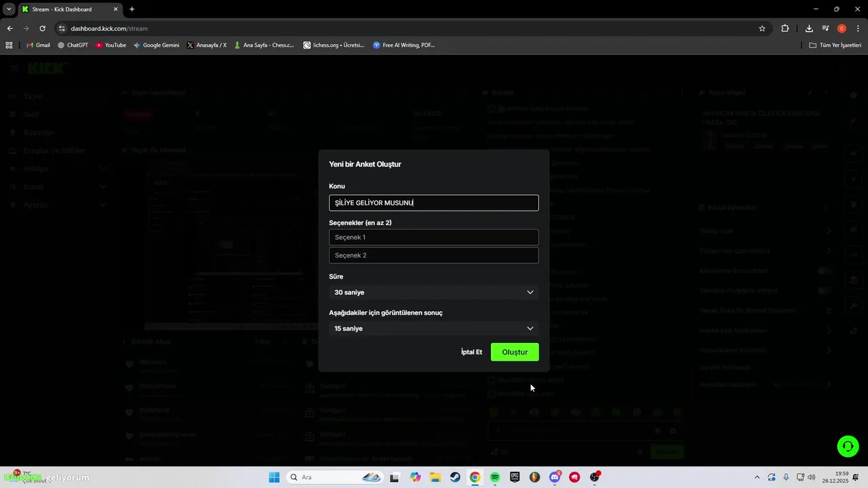Open Epic Games Launcher from the taskbar
The height and width of the screenshot is (488, 868).
coord(515,477)
